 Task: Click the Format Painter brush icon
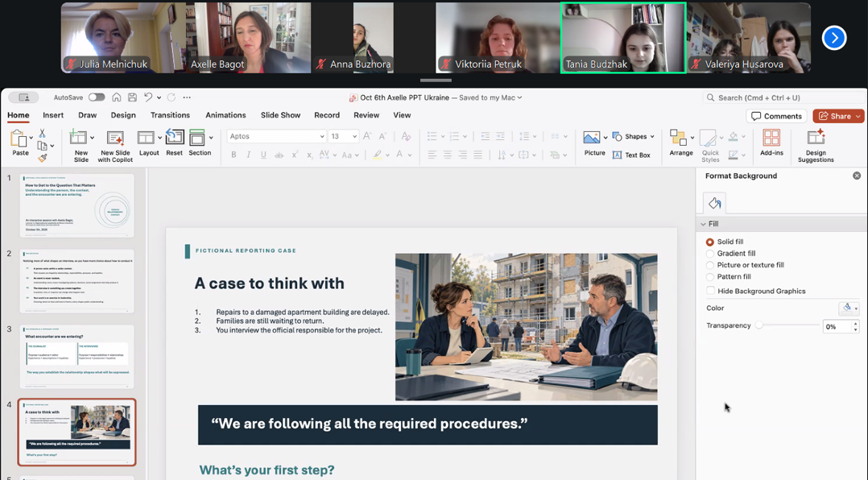pos(42,158)
